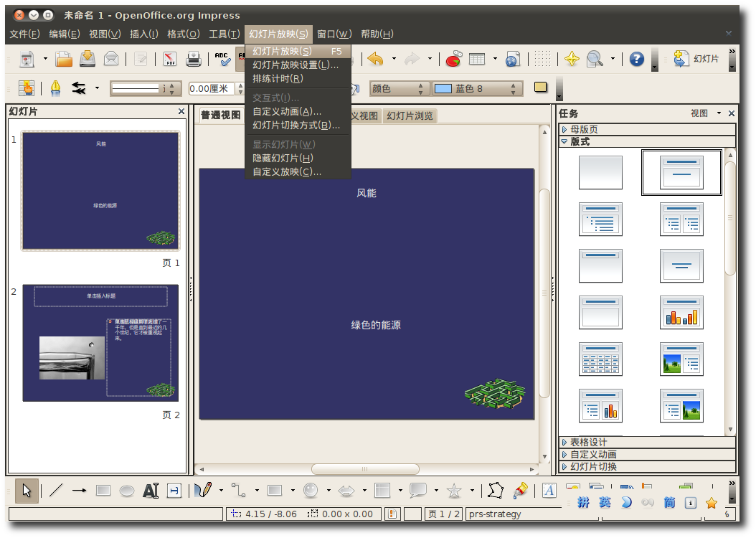Open the line style dropdown
This screenshot has width=756, height=538.
click(x=145, y=89)
